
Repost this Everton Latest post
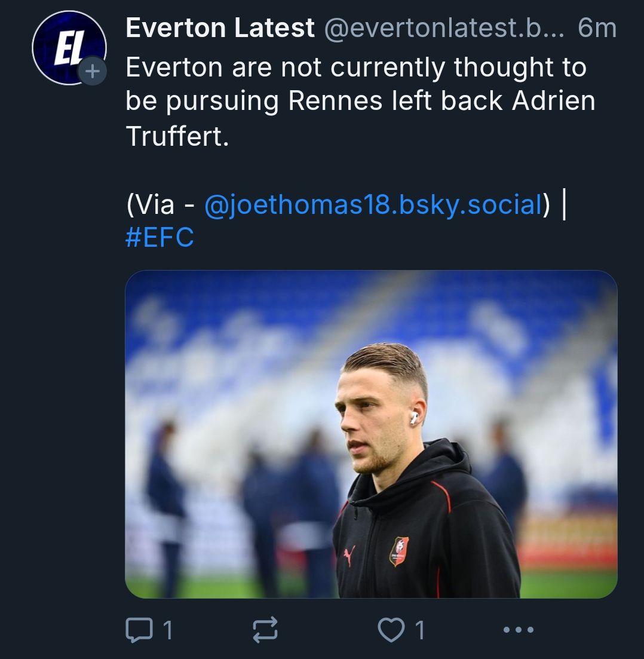[x=265, y=630]
